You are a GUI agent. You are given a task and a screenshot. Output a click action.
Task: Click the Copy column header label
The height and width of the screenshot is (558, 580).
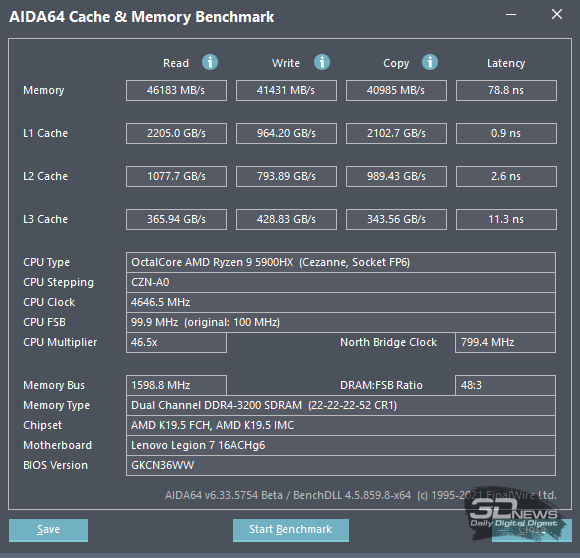396,64
